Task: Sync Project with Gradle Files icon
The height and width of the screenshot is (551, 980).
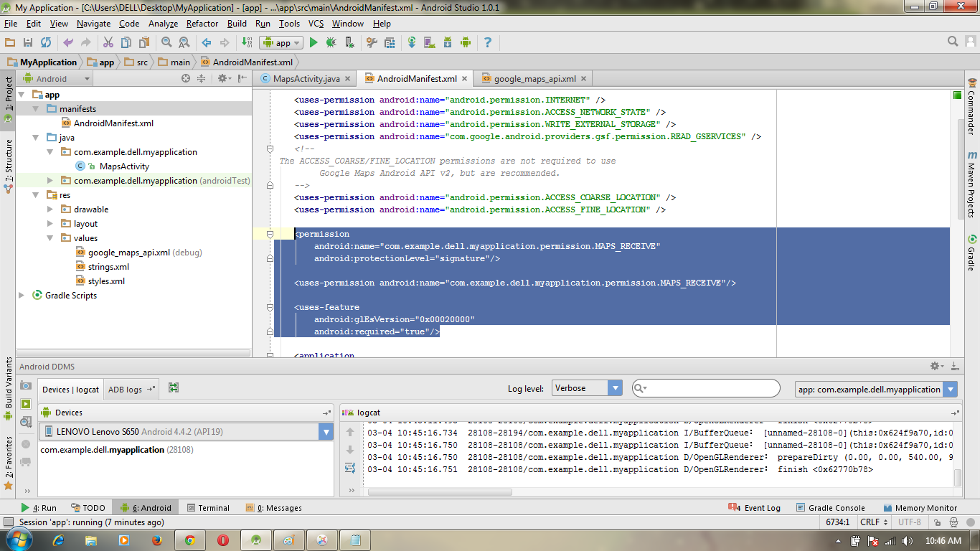Action: coord(412,43)
